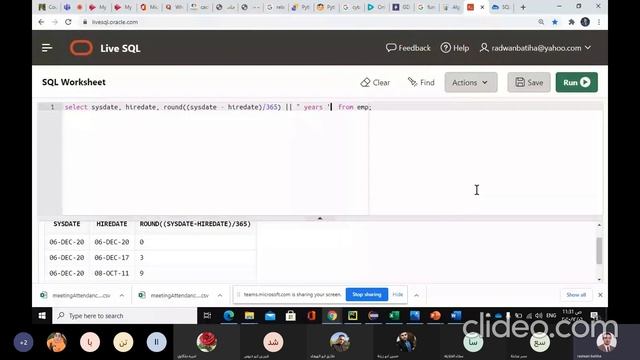Open the Live SQL hamburger navigation menu
The height and width of the screenshot is (360, 640).
[47, 48]
